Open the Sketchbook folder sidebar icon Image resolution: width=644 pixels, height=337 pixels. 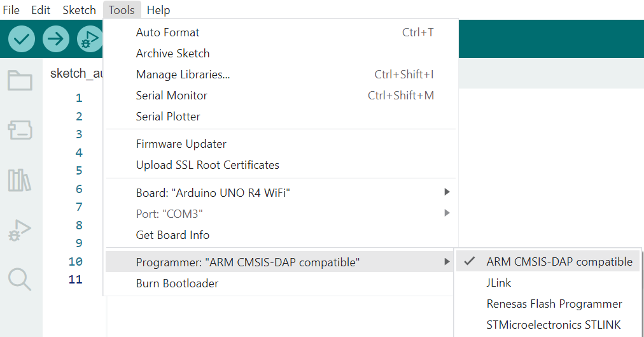click(20, 81)
